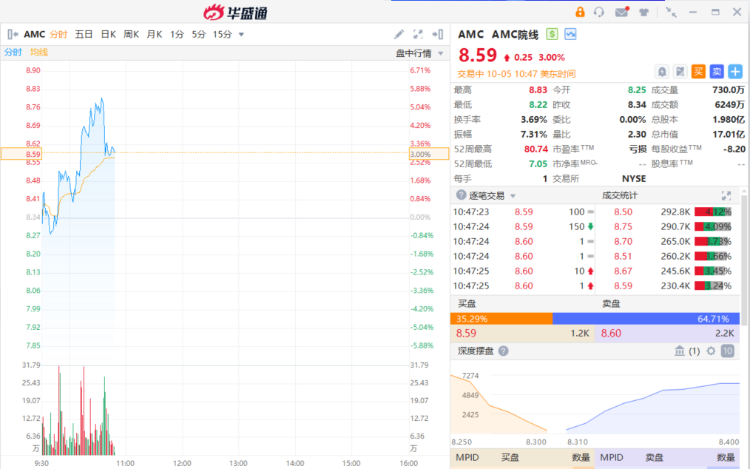Open the skin theme shirt icon

point(644,12)
